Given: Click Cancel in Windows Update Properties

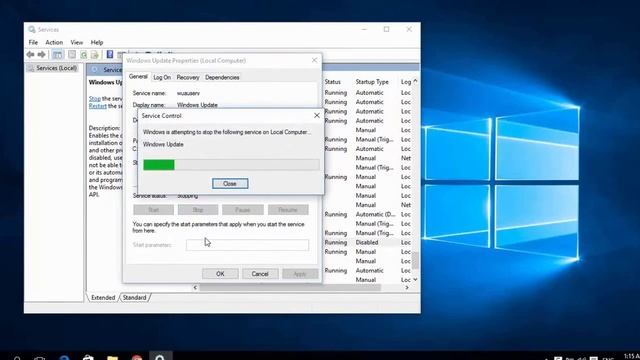Looking at the screenshot, I should tap(260, 274).
